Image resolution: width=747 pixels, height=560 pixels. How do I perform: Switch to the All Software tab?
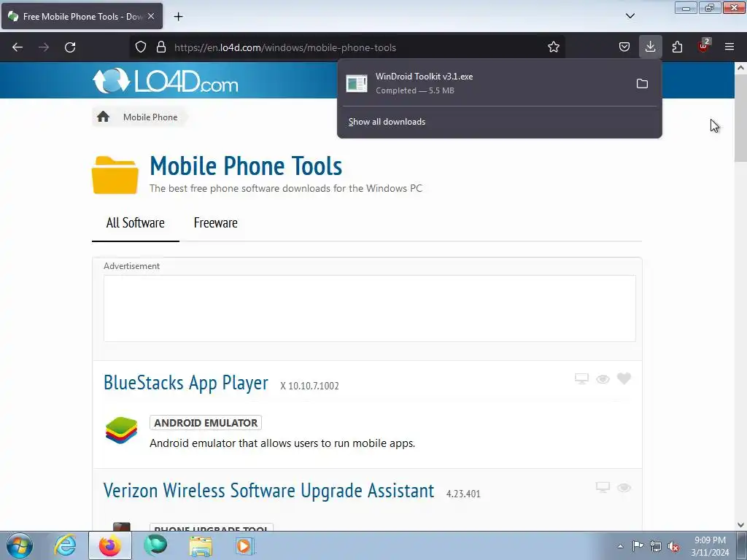pyautogui.click(x=135, y=223)
